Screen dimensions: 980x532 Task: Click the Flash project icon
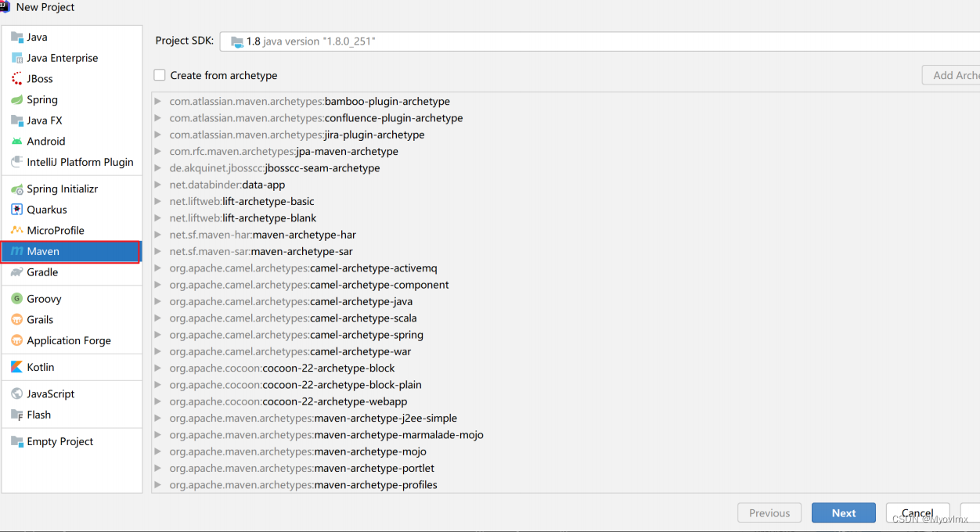[x=17, y=415]
